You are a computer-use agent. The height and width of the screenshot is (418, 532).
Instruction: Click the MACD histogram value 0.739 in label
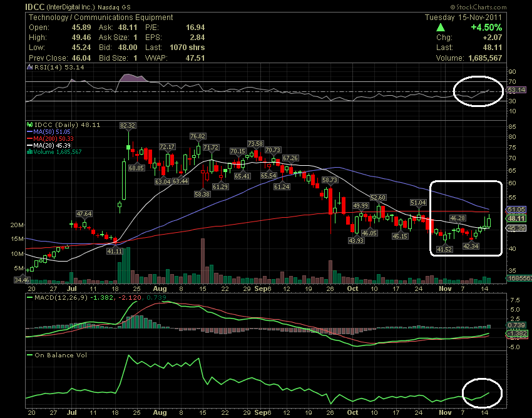tap(156, 298)
